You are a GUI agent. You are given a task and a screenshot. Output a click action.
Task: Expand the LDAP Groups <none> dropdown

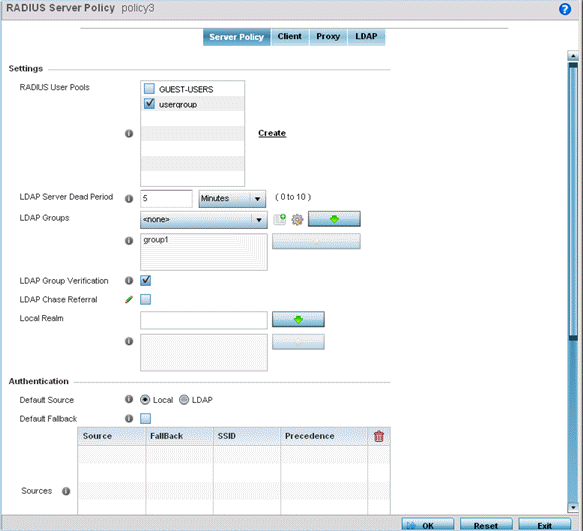coord(204,220)
